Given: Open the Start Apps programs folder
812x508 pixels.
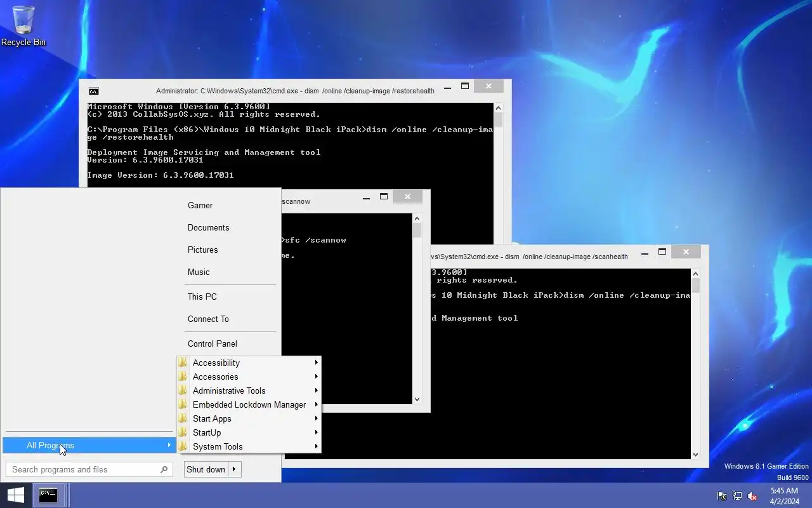Looking at the screenshot, I should (x=249, y=418).
